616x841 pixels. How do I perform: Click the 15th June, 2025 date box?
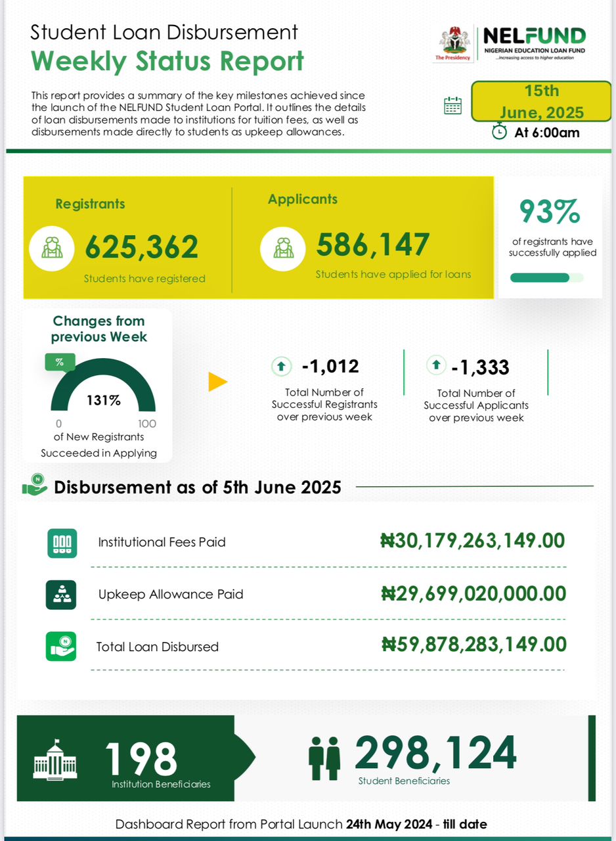tap(541, 102)
